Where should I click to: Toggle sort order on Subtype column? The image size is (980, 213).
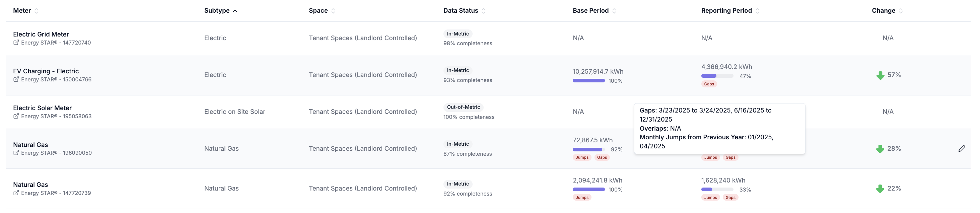pyautogui.click(x=235, y=11)
